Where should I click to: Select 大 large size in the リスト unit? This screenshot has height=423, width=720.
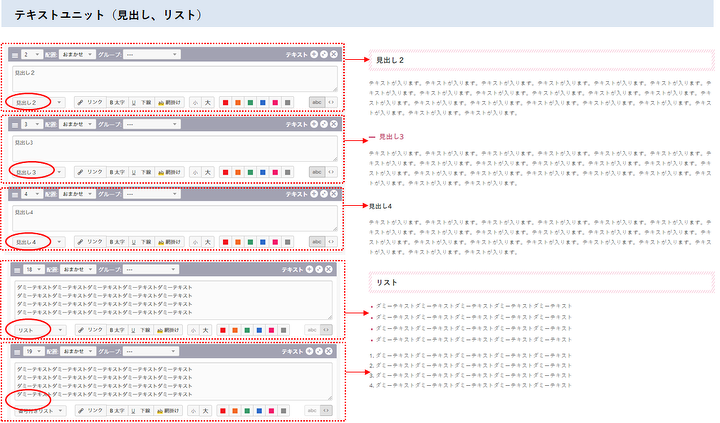pos(207,329)
